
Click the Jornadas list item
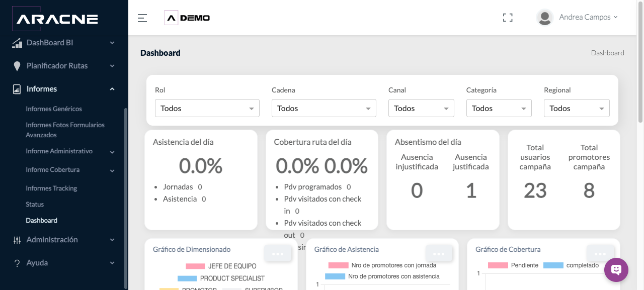pyautogui.click(x=183, y=187)
